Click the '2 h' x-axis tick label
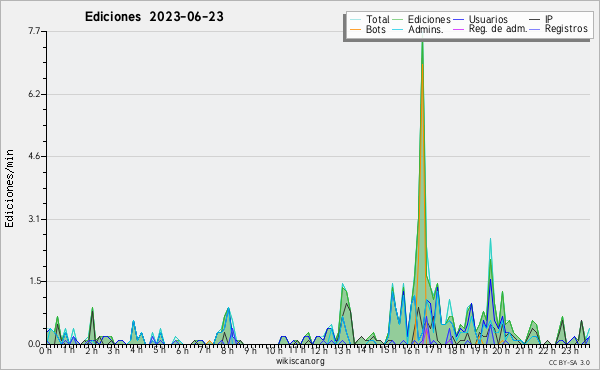The height and width of the screenshot is (370, 600). 91,351
